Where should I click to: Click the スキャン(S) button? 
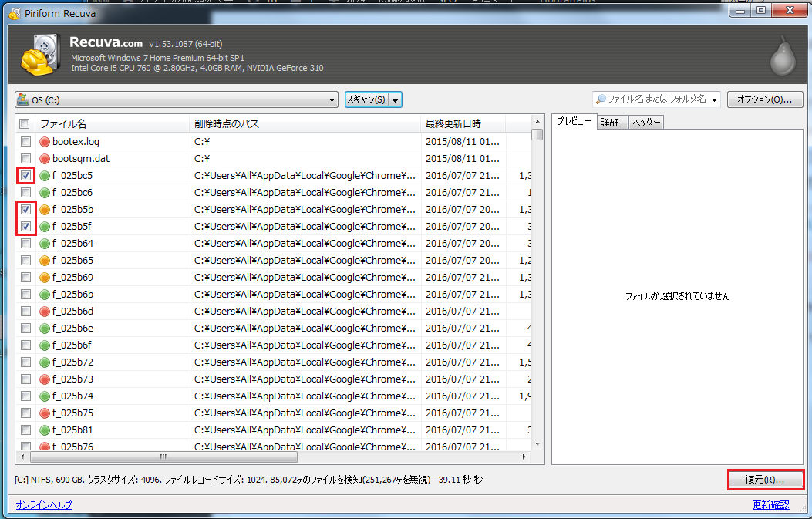click(x=366, y=100)
